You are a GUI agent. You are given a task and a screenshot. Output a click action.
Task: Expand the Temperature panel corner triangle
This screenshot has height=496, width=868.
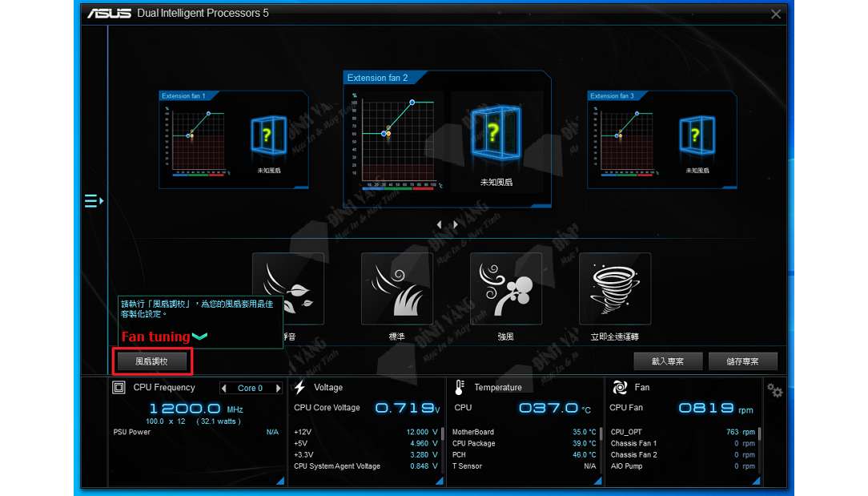598,481
